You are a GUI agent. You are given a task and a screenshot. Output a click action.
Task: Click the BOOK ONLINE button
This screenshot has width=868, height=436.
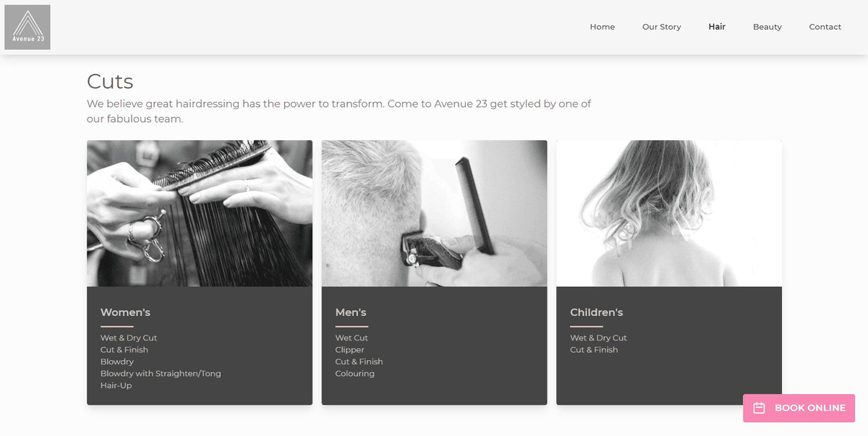pyautogui.click(x=799, y=408)
